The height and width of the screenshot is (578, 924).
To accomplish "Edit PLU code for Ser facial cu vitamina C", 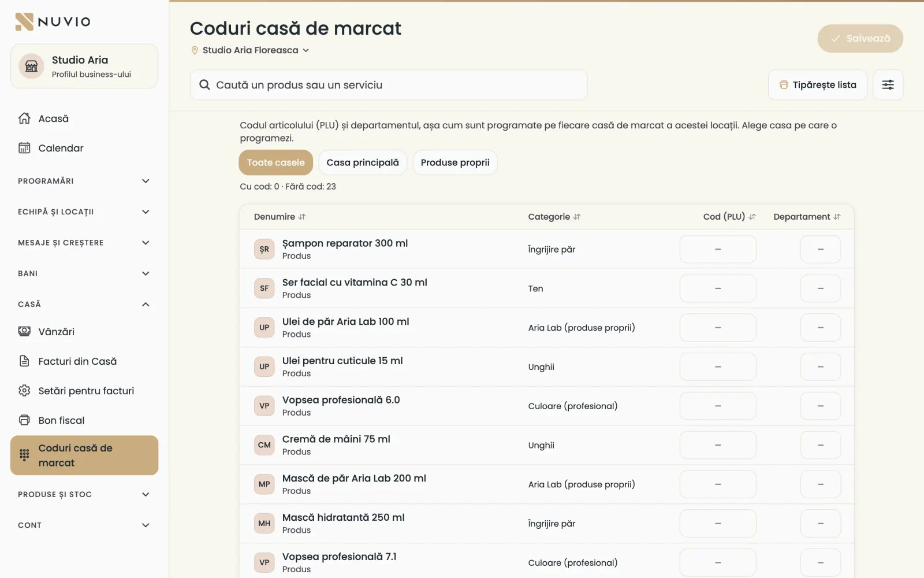I will tap(718, 288).
